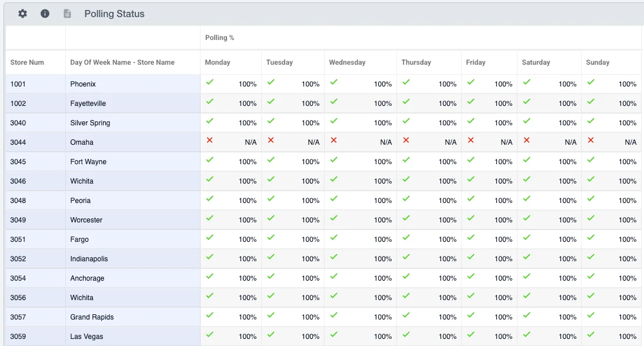Click the green check for Phoenix Monday
The width and height of the screenshot is (644, 346).
[209, 82]
